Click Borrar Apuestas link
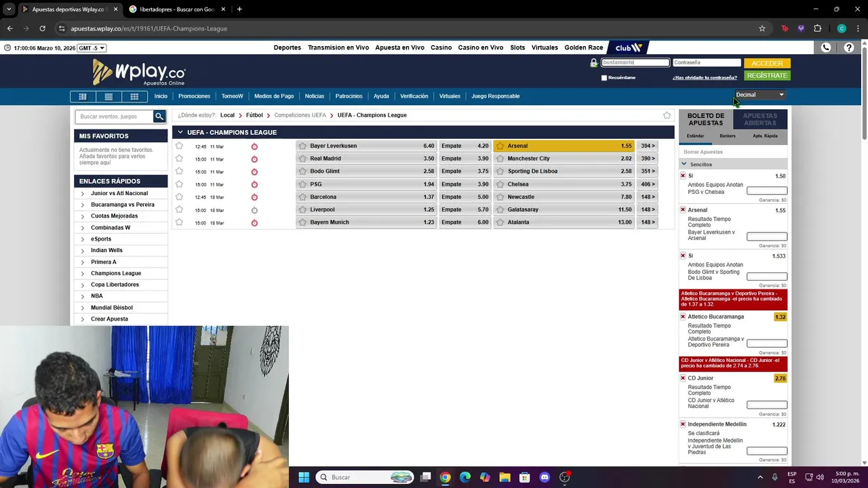 coord(703,152)
